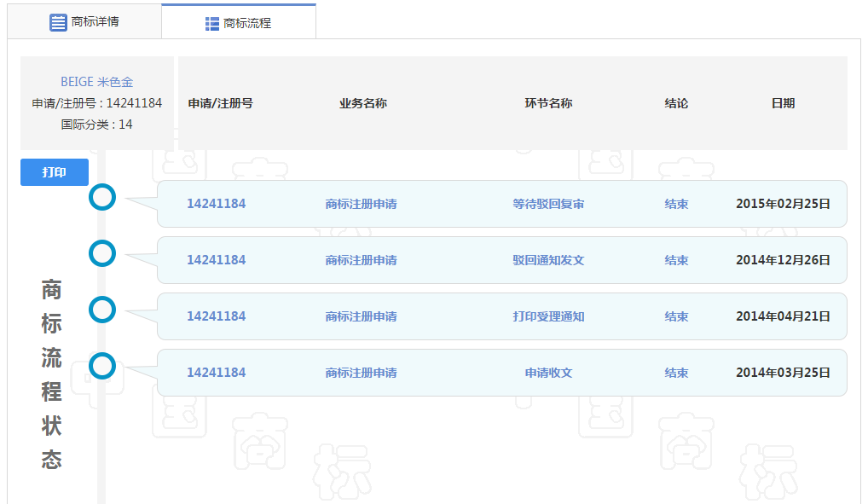
Task: Select timeline circle for 申请收文 row
Action: pos(102,366)
